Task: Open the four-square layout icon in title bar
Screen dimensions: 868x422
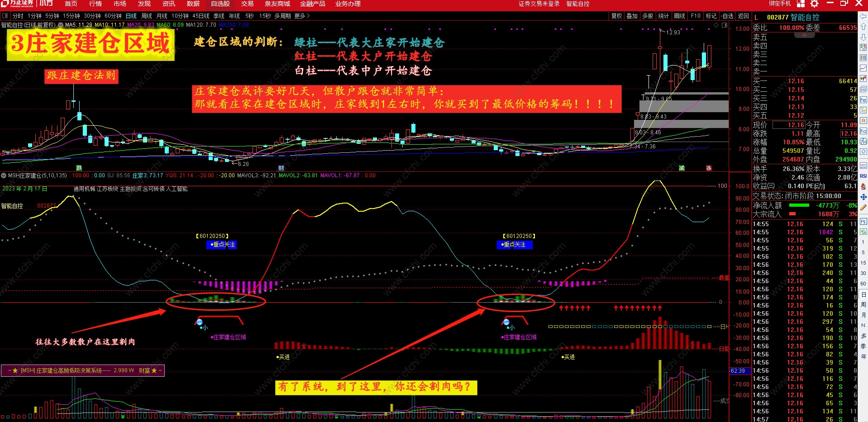Action: (x=801, y=4)
